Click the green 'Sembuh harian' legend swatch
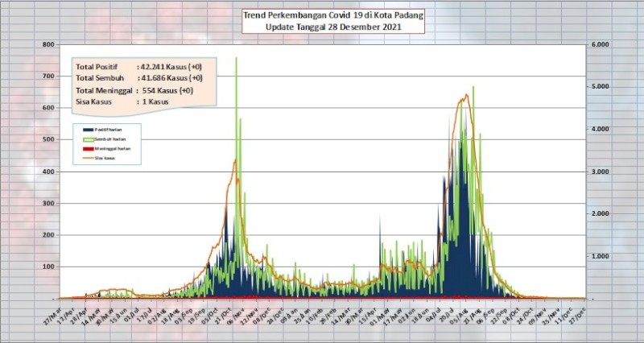The image size is (644, 343). click(88, 139)
